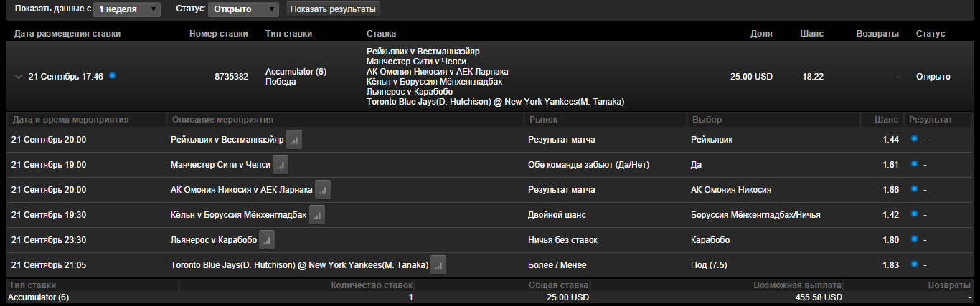
Task: Click 'Открыто' status in the bet row
Action: pyautogui.click(x=933, y=77)
